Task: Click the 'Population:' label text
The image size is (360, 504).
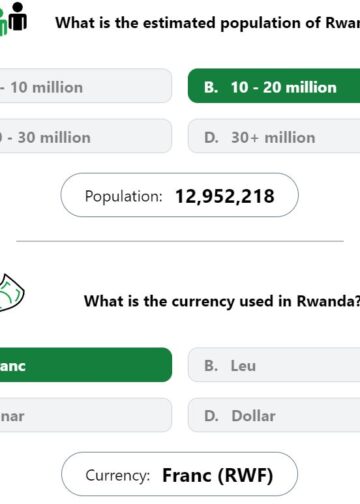Action: (x=123, y=196)
